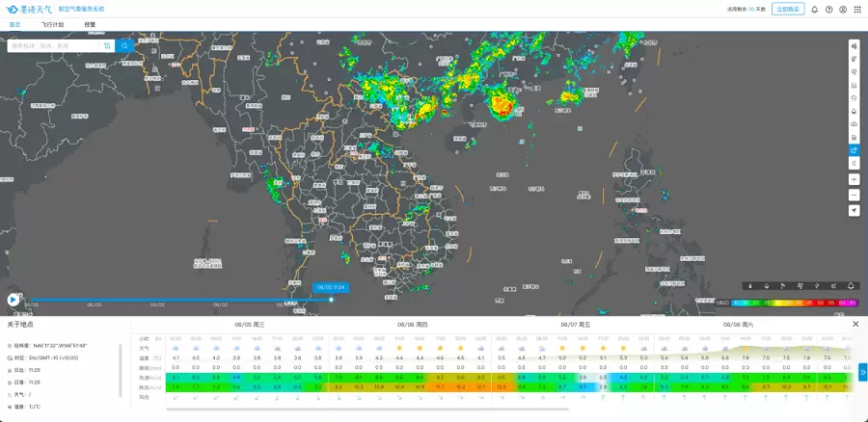Open the help question mark icon
The width and height of the screenshot is (868, 422).
click(x=829, y=10)
